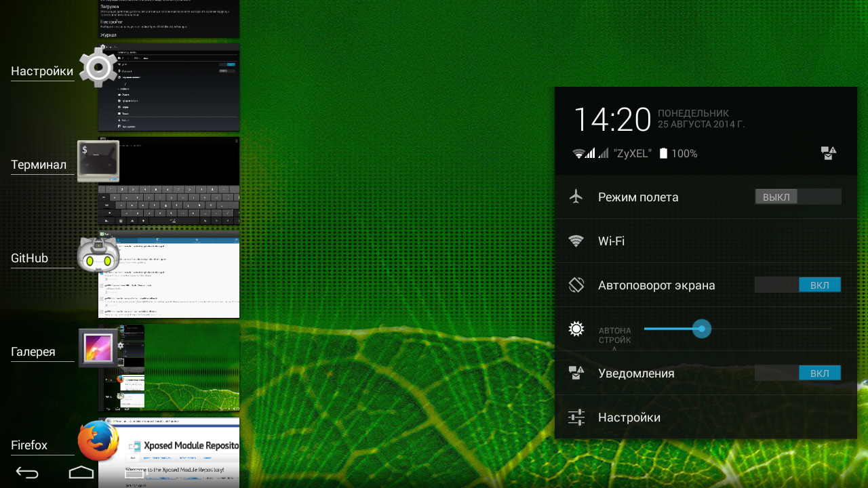Tap the notifications icon beside Уведомления

pos(576,373)
